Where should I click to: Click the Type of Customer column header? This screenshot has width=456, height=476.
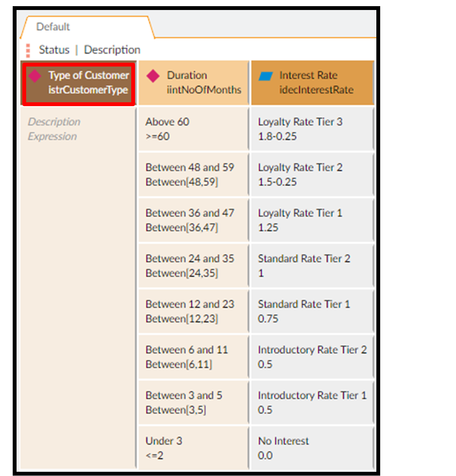click(x=79, y=83)
